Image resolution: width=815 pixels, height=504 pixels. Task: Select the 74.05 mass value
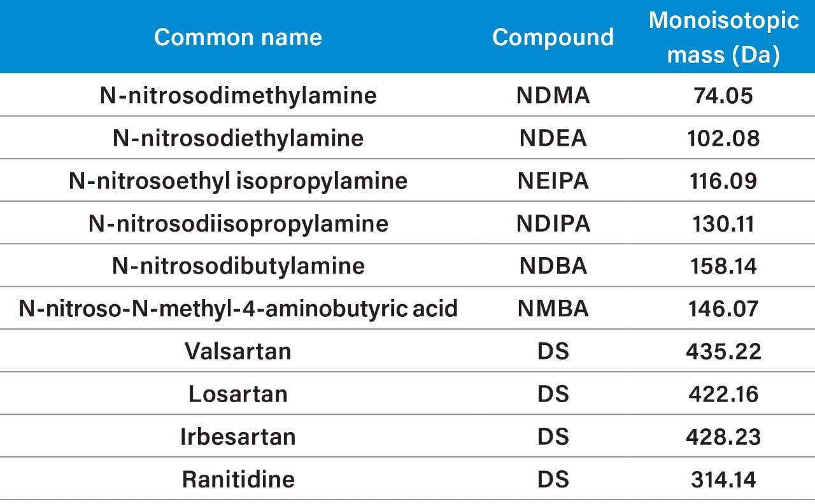pos(723,95)
